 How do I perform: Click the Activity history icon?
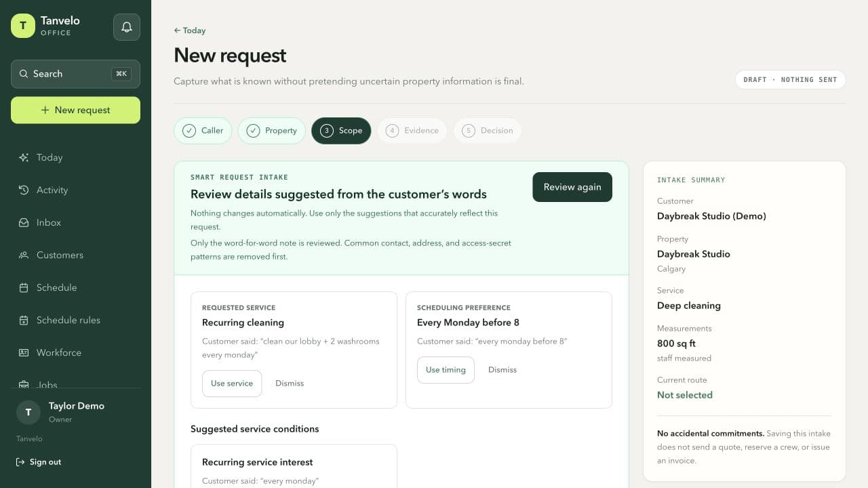point(24,190)
